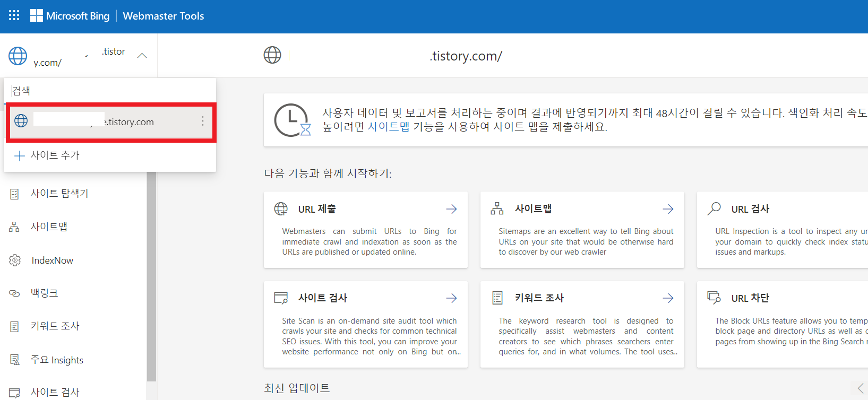This screenshot has width=868, height=400.
Task: Click the 키워드 조사 sidebar document icon
Action: tap(15, 327)
